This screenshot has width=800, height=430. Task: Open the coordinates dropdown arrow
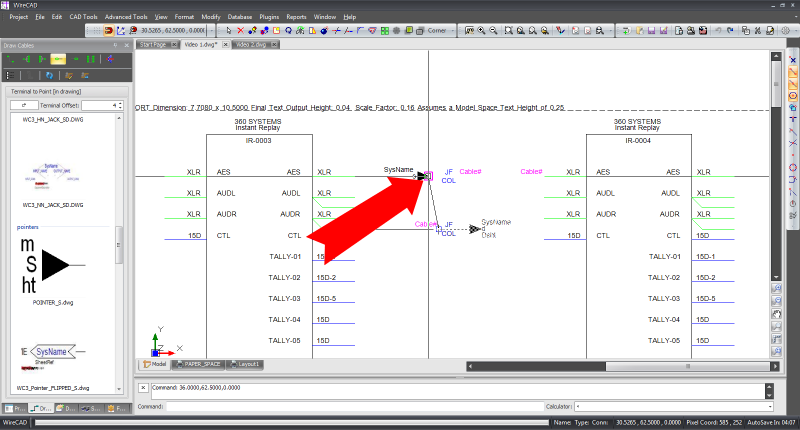[214, 31]
